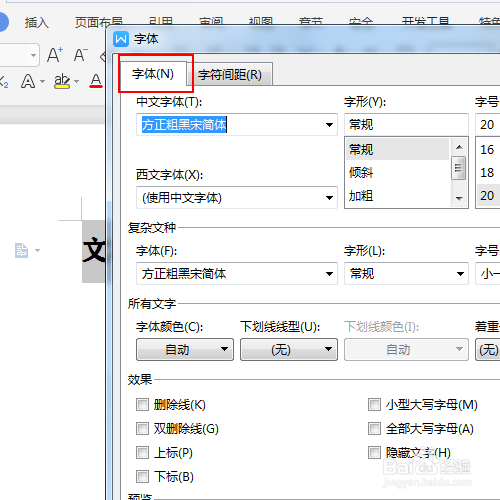Open the emphasis mark (无) dropdown

(x=488, y=350)
